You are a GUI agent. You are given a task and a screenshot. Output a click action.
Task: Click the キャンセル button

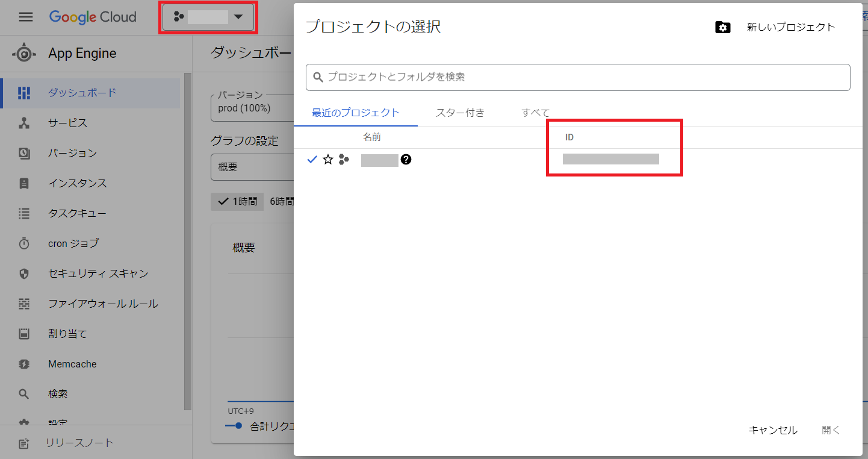[x=773, y=430]
